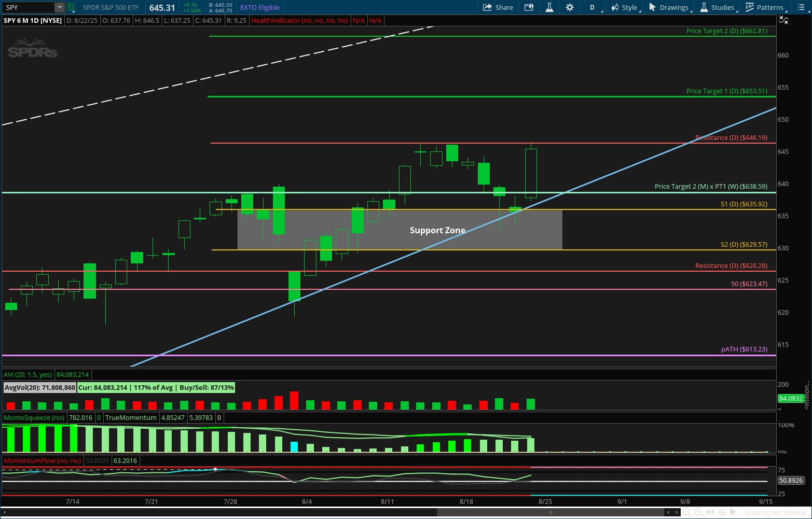The width and height of the screenshot is (812, 519).
Task: Click the AvgVol(20): 71,808,860 label
Action: pyautogui.click(x=39, y=387)
